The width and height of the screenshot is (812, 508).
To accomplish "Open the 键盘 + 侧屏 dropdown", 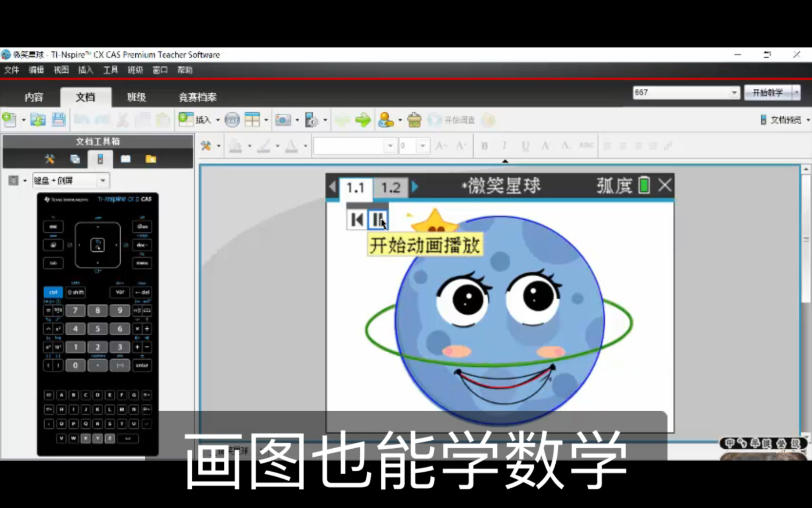I will tap(103, 181).
